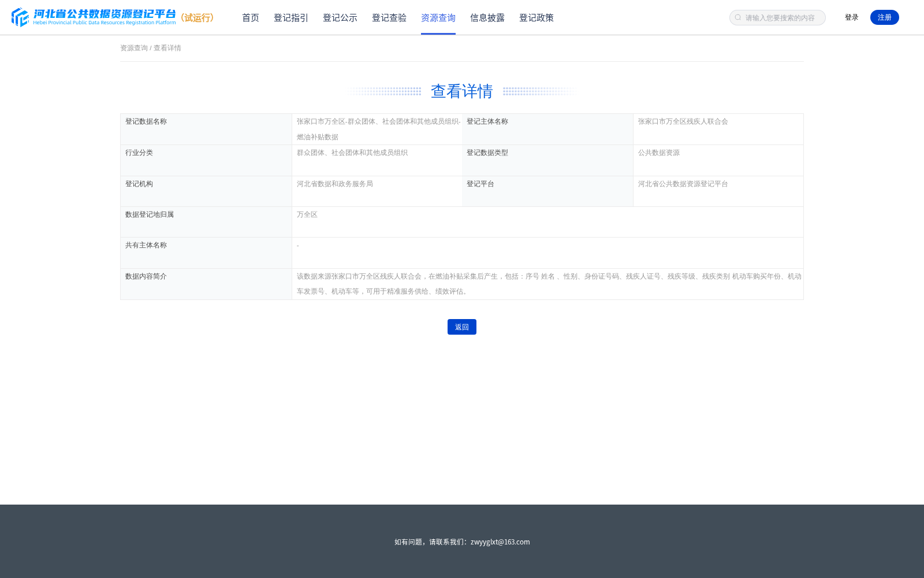Click the 行业分类 label cell
Image resolution: width=924 pixels, height=578 pixels.
pos(206,160)
